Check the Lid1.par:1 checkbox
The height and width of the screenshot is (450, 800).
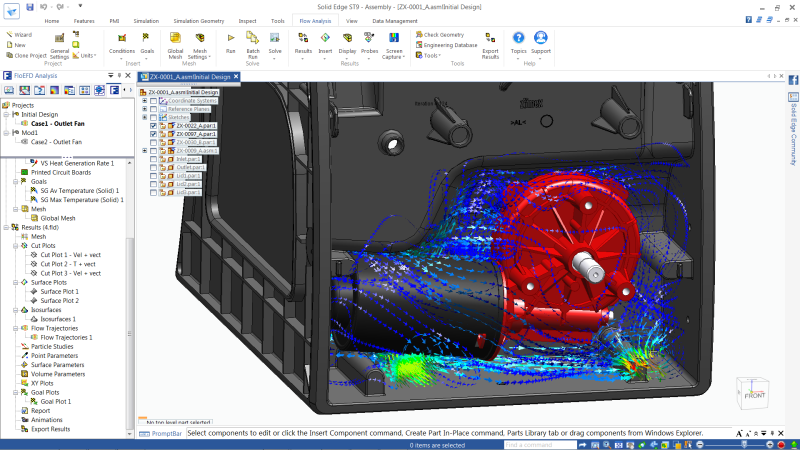[153, 176]
